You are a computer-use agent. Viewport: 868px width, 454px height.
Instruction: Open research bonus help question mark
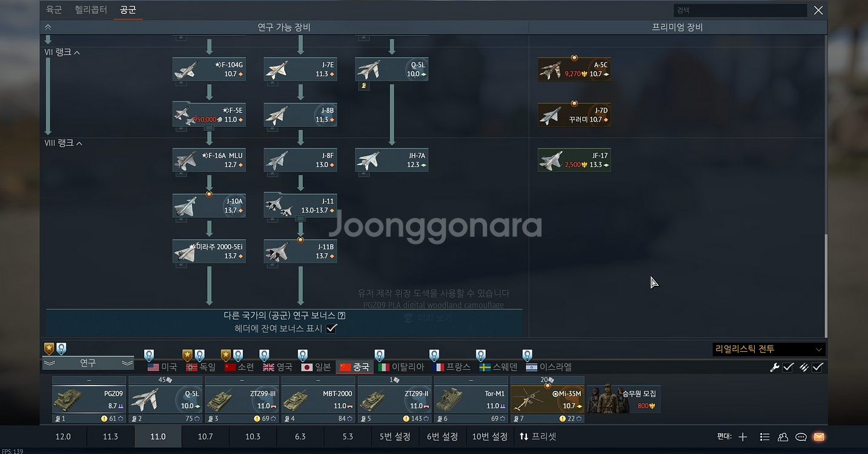pyautogui.click(x=342, y=315)
